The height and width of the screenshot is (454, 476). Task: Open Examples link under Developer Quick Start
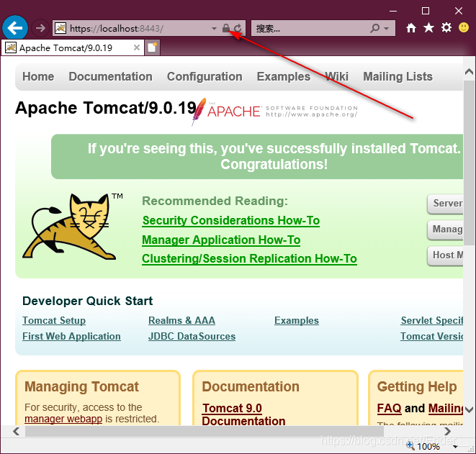tap(297, 321)
